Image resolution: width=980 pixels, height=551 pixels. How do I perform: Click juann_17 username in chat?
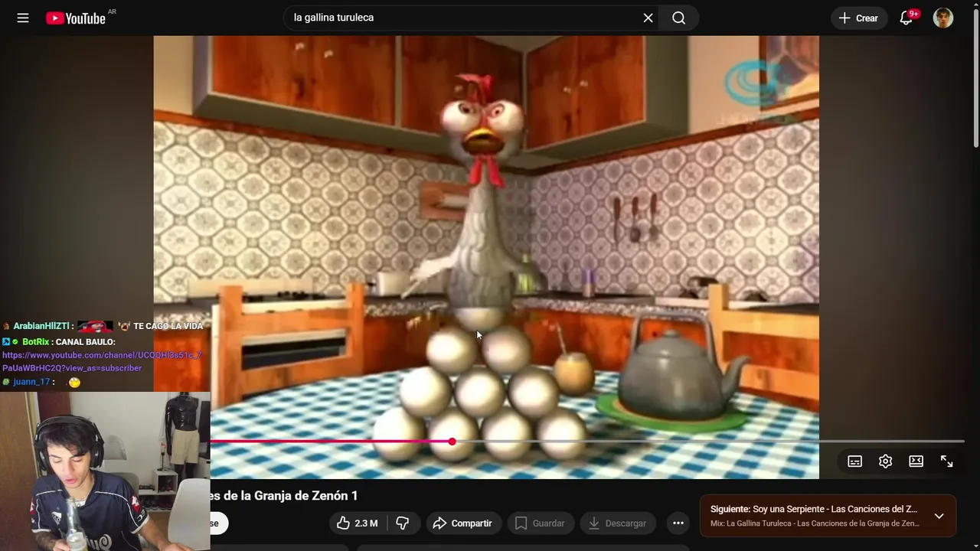[31, 382]
